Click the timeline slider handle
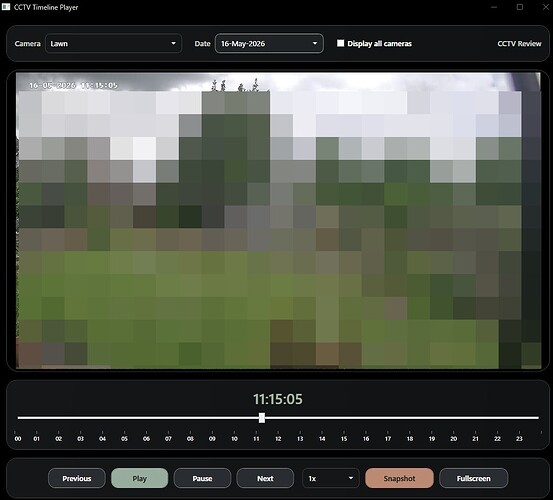This screenshot has height=500, width=553. point(262,418)
